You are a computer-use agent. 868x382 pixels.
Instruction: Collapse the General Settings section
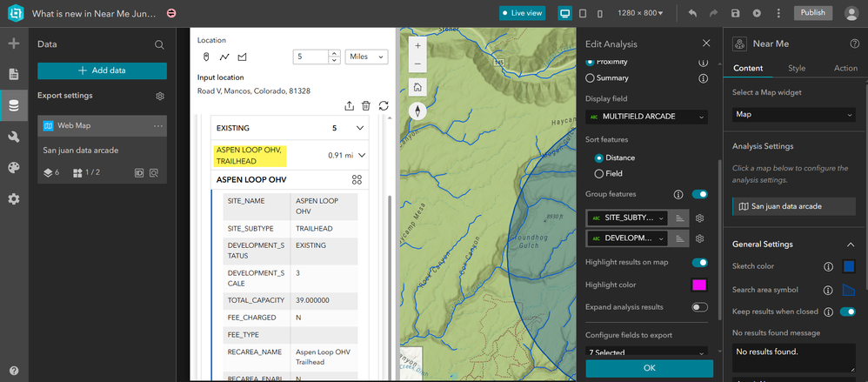click(851, 245)
